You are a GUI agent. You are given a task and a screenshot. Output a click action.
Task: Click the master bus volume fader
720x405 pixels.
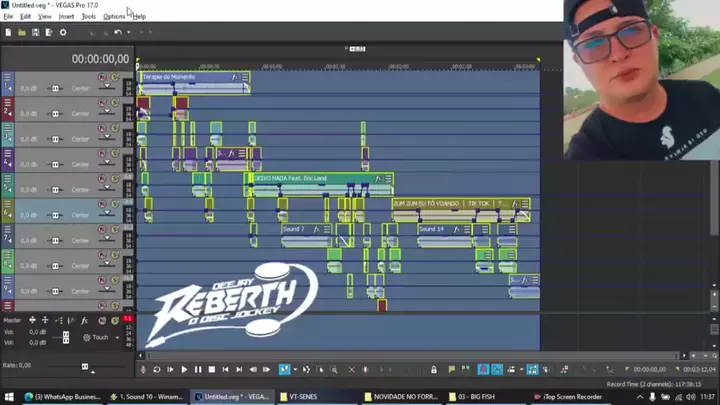click(66, 338)
